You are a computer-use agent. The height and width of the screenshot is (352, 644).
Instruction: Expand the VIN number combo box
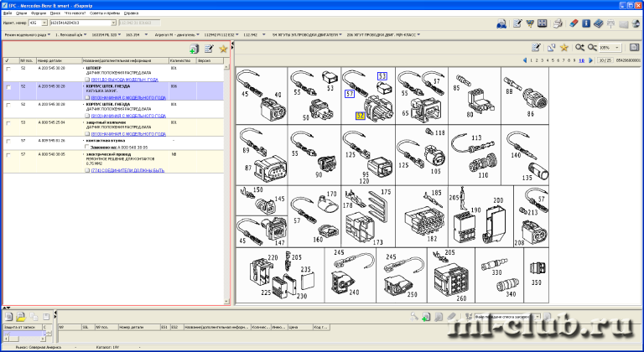pos(113,23)
